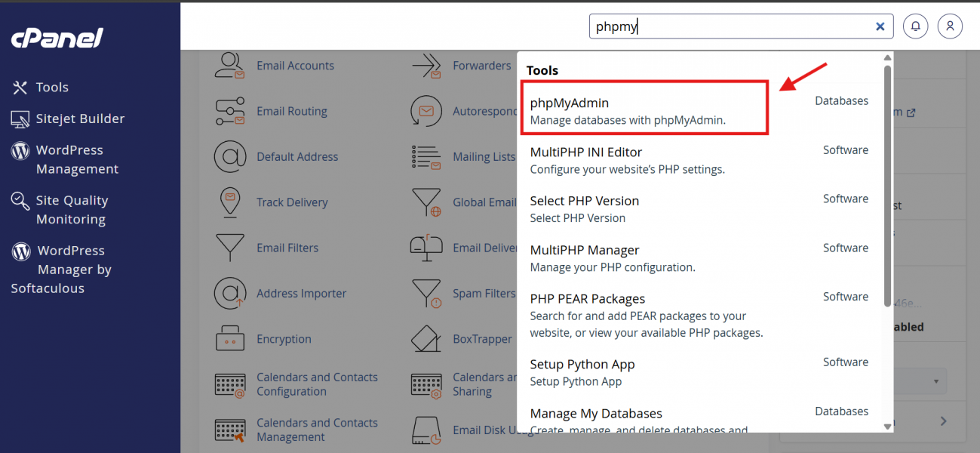Click the Tools heading in search results

[x=542, y=70]
